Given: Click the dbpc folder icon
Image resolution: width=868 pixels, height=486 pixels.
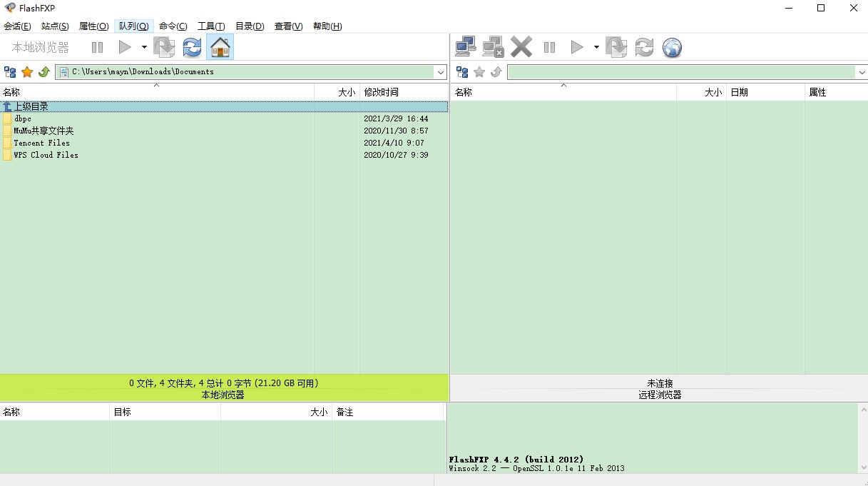Looking at the screenshot, I should click(7, 118).
